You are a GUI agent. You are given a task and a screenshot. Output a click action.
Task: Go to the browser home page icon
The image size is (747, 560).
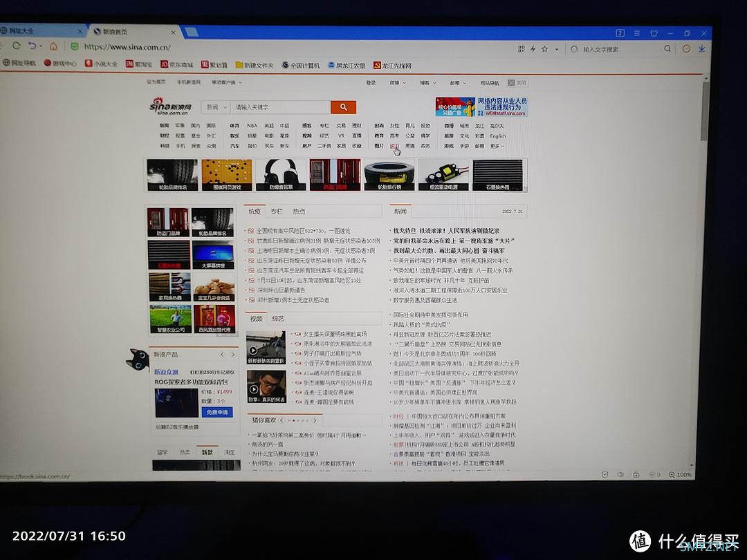[x=53, y=46]
